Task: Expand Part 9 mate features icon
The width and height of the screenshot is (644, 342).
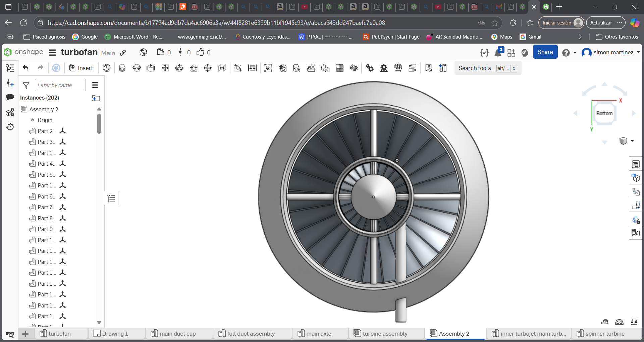Action: (63, 229)
